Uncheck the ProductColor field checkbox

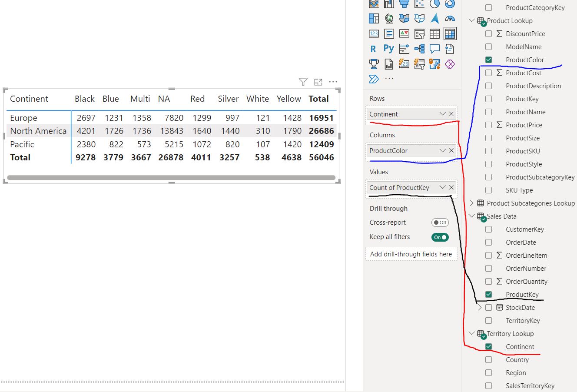[489, 60]
